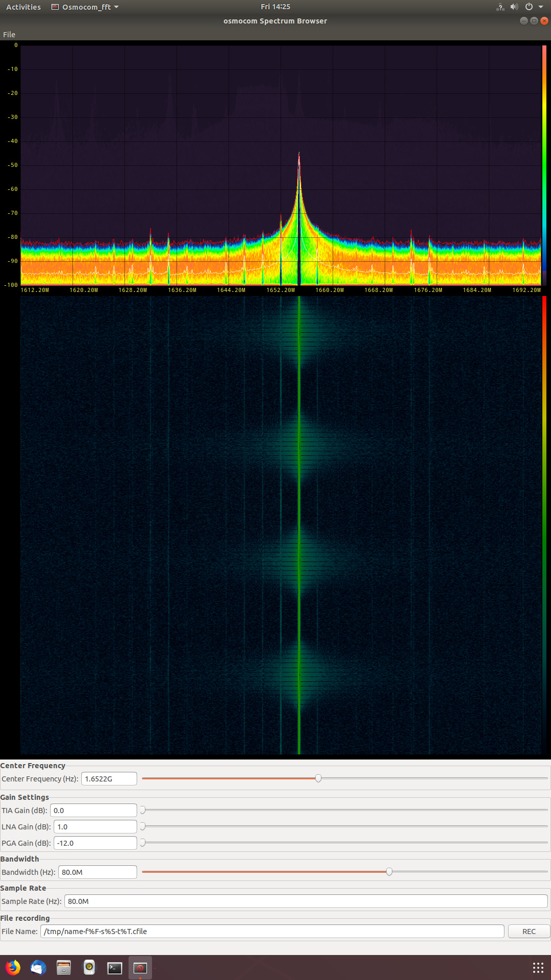This screenshot has width=551, height=980.
Task: Close the osmocom Spectrum Browser window
Action: tap(544, 21)
